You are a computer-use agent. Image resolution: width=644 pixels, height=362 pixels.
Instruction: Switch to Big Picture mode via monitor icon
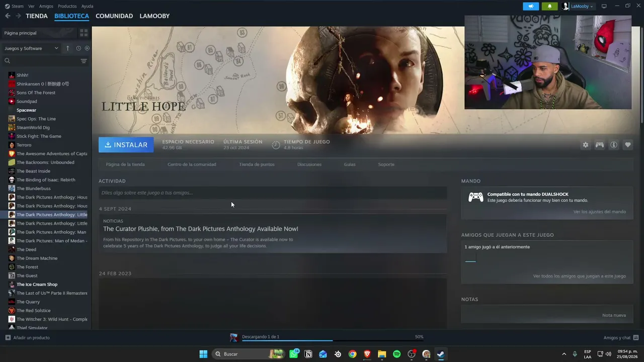[x=604, y=6]
